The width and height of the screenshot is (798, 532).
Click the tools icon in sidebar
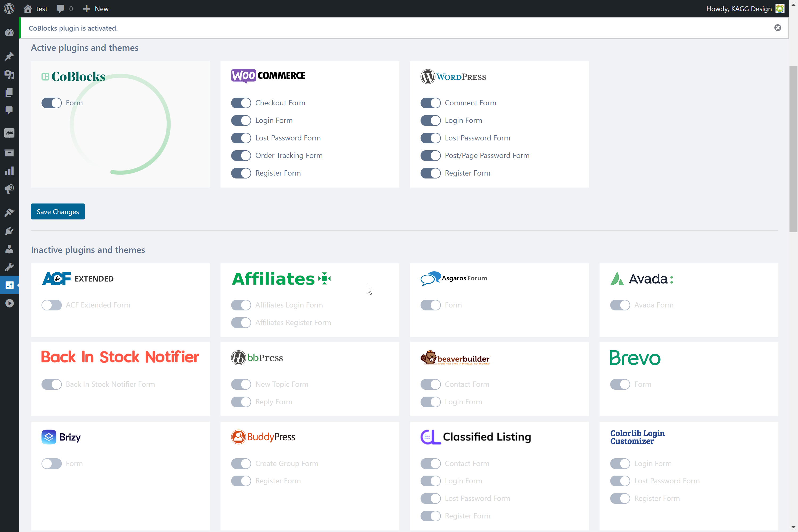click(x=9, y=267)
